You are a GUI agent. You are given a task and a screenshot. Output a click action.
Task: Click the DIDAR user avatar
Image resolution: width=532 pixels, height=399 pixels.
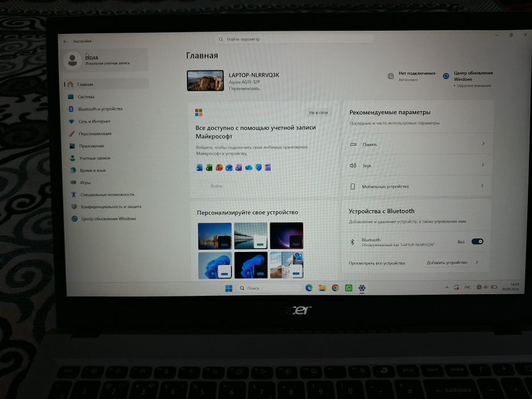click(72, 60)
